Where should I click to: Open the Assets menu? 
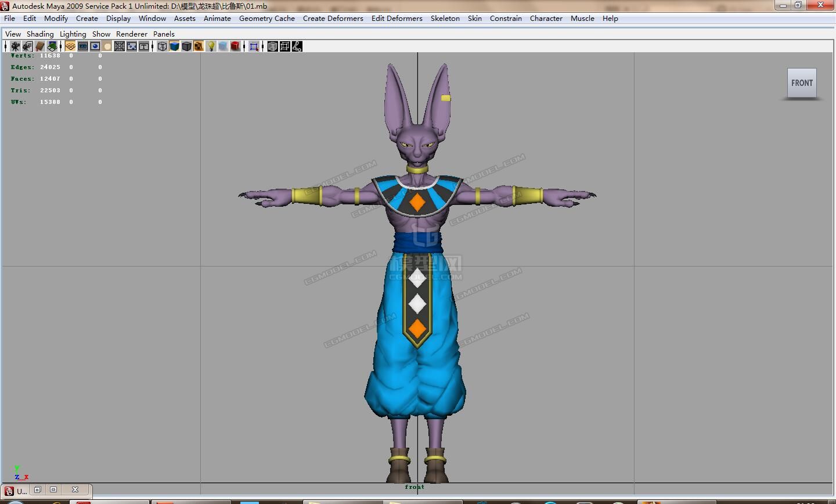[185, 19]
